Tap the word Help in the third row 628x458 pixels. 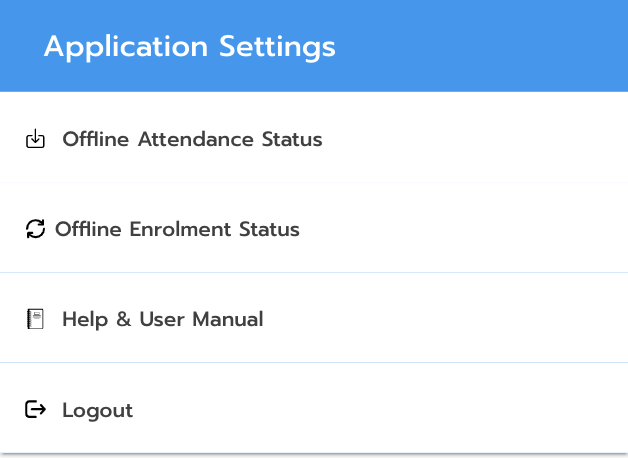click(x=84, y=319)
